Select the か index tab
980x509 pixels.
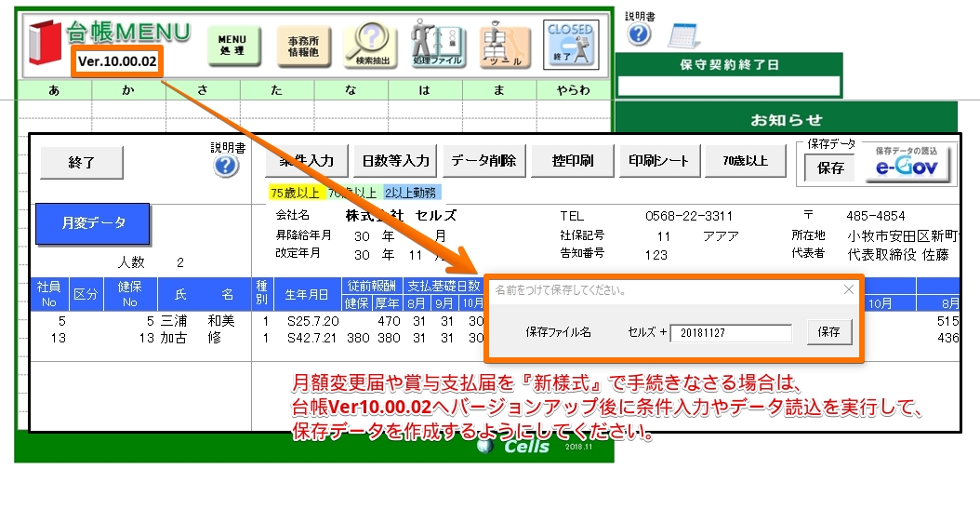coord(128,90)
